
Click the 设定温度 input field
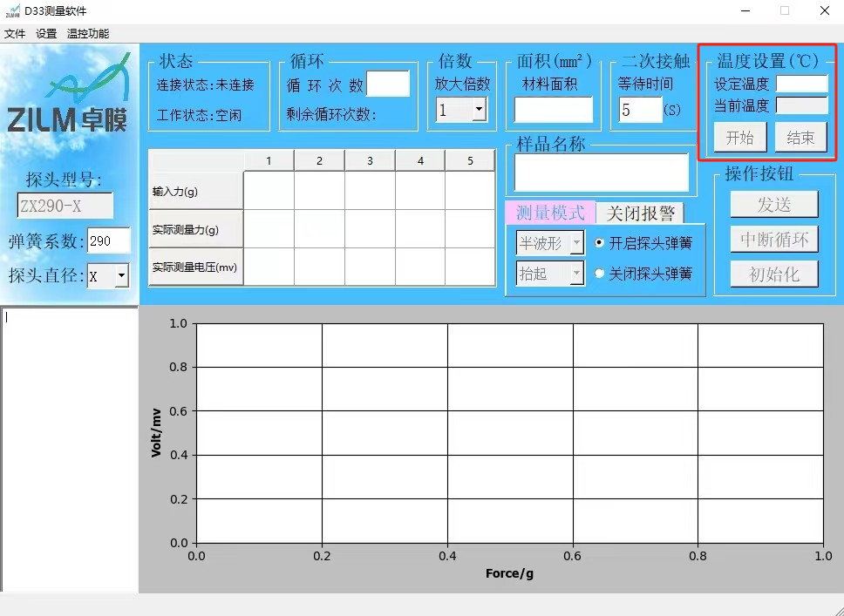point(801,85)
